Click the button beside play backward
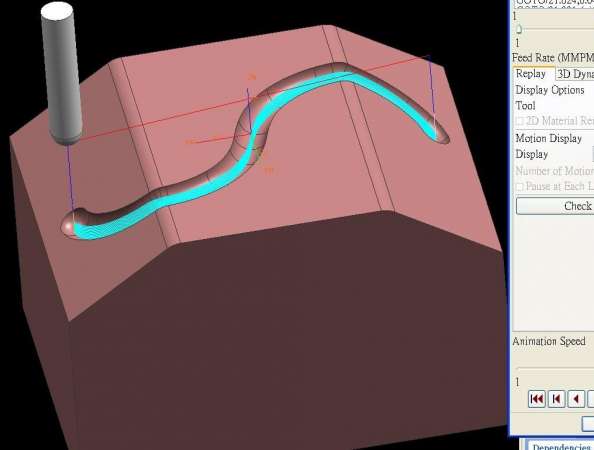The width and height of the screenshot is (594, 450). click(x=590, y=399)
